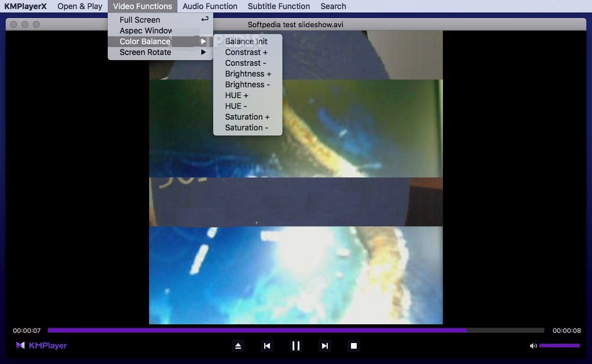
Task: Choose Brightness + in submenu
Action: pos(248,74)
